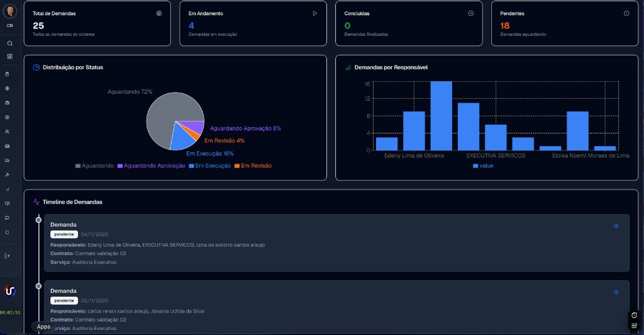Click the Serviço: Auditoria Executiva line of first demand
The width and height of the screenshot is (644, 335).
click(84, 262)
